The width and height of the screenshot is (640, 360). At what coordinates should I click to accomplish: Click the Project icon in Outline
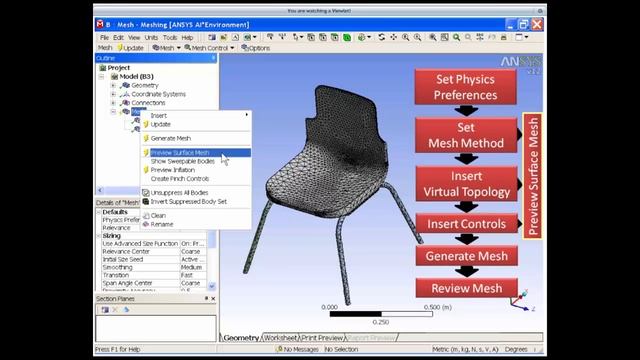(103, 68)
